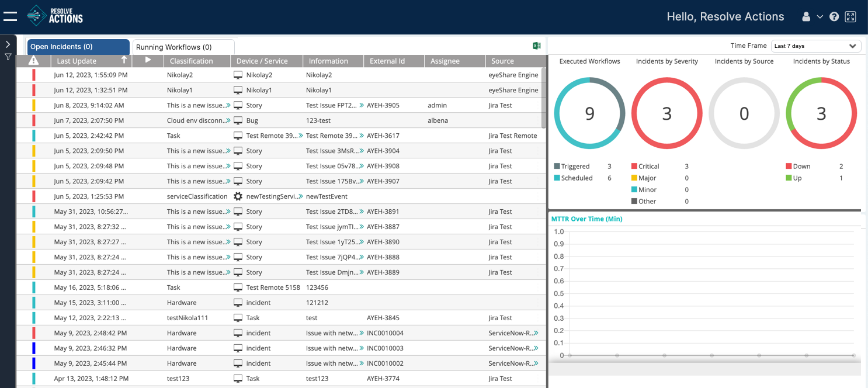This screenshot has height=388, width=868.
Task: Click monitor device icon in Nikolay2 row
Action: [x=238, y=75]
